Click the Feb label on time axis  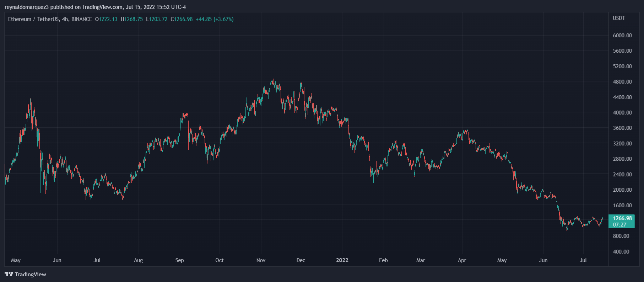383,260
